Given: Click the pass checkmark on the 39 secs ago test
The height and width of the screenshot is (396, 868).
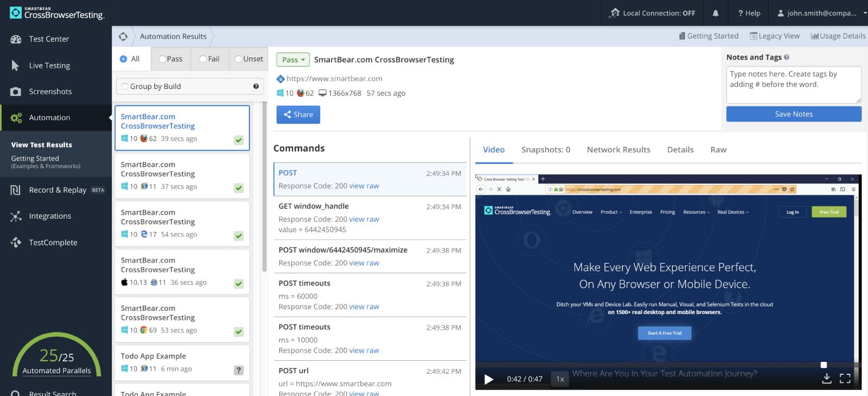Looking at the screenshot, I should pos(239,140).
